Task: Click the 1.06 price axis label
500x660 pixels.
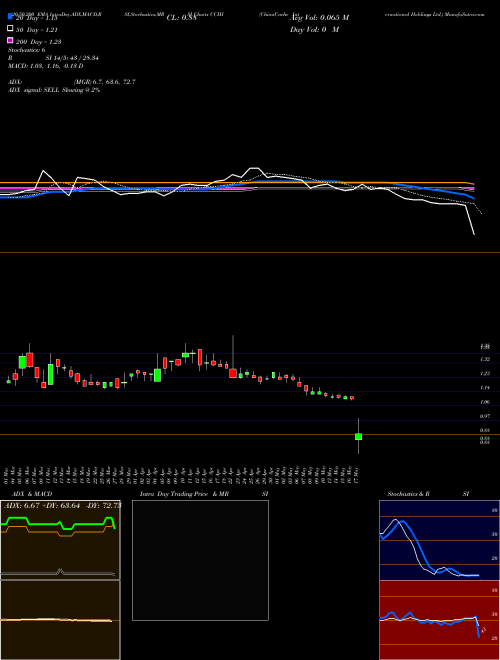Action: (484, 402)
